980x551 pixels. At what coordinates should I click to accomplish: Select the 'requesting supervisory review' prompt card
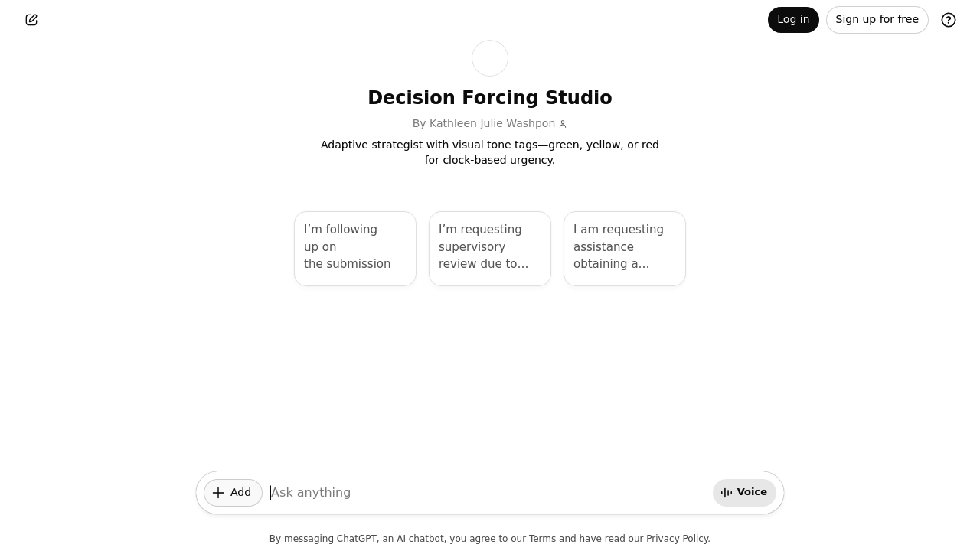click(489, 248)
